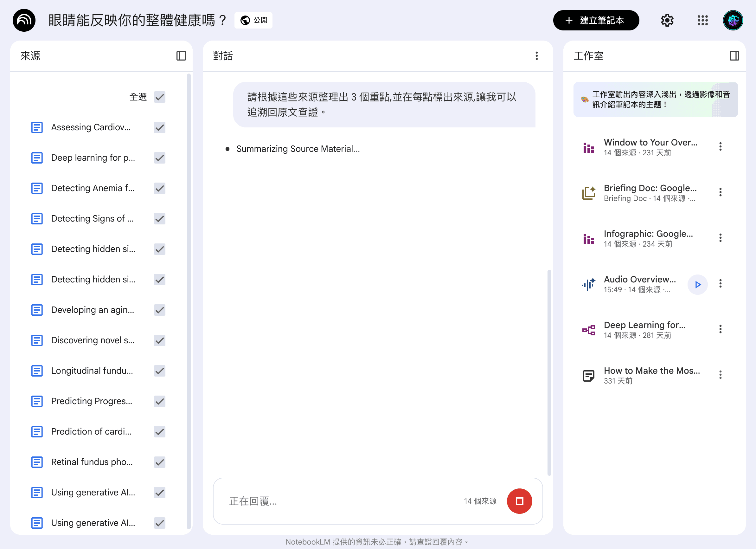Click the Summarizing Source Material... status text
The height and width of the screenshot is (549, 756).
pos(298,149)
